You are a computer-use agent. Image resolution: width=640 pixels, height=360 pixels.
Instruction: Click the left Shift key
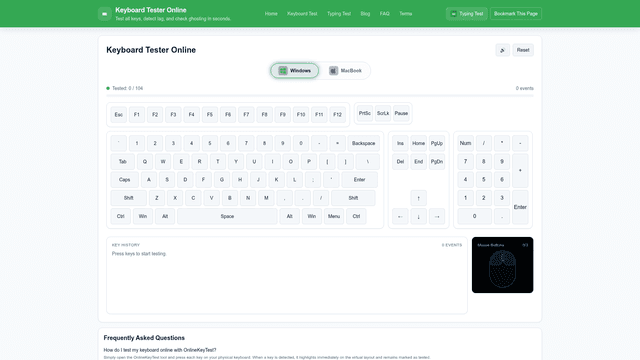click(129, 198)
